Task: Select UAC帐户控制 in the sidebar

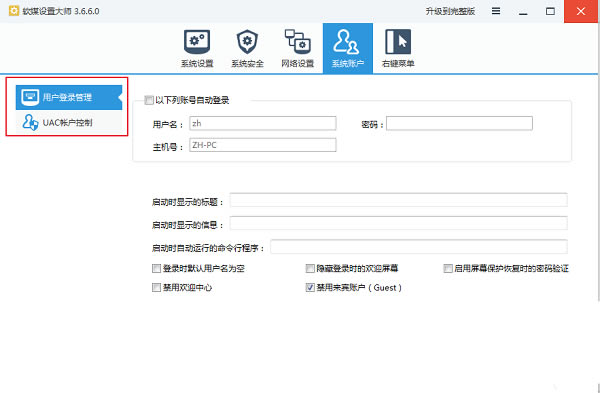Action: tap(69, 122)
